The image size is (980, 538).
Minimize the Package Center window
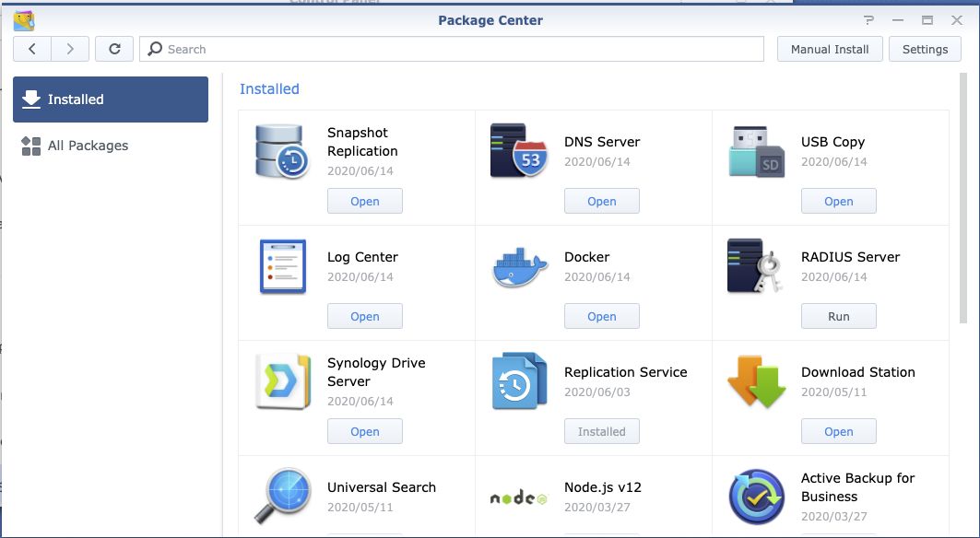point(898,20)
